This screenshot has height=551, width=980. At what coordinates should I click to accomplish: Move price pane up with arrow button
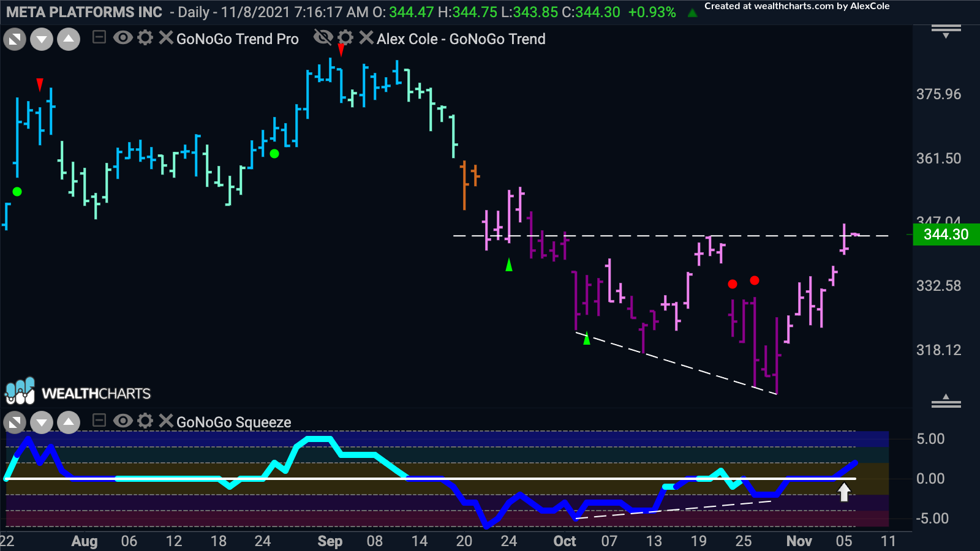tap(69, 40)
